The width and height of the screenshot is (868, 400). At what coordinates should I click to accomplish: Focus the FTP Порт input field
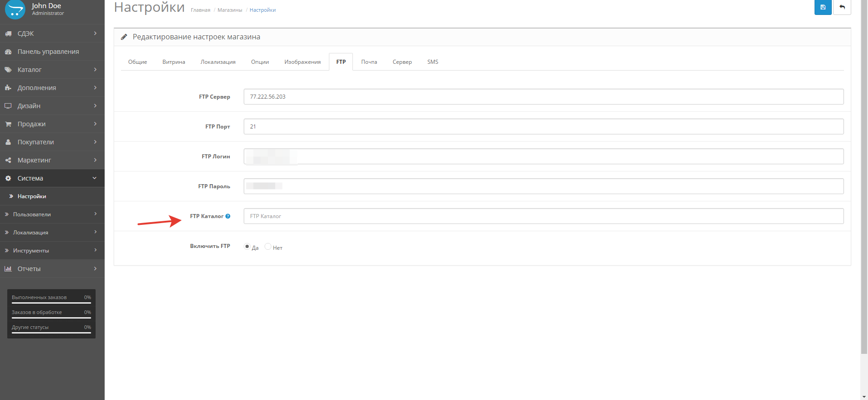pos(544,127)
